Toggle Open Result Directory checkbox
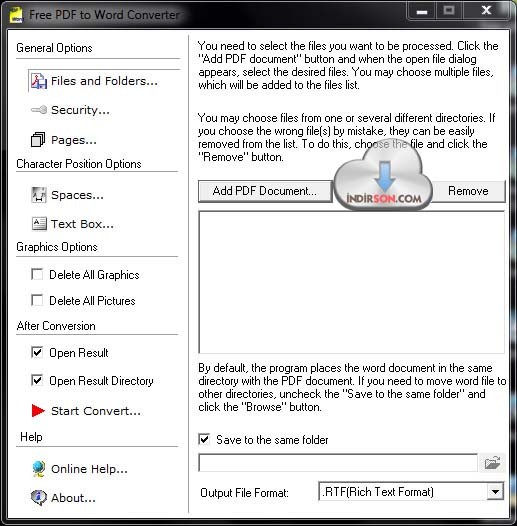Image resolution: width=517 pixels, height=526 pixels. pyautogui.click(x=37, y=380)
